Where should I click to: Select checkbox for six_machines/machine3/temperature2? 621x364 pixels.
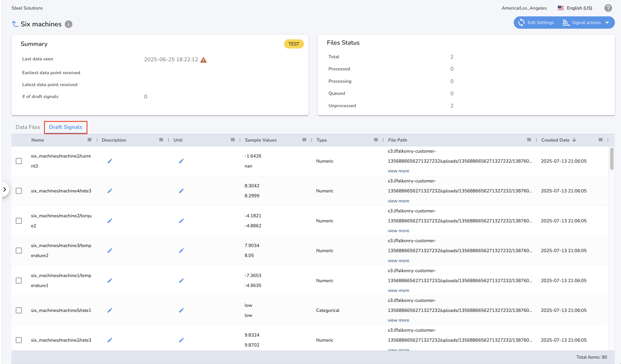coord(19,250)
